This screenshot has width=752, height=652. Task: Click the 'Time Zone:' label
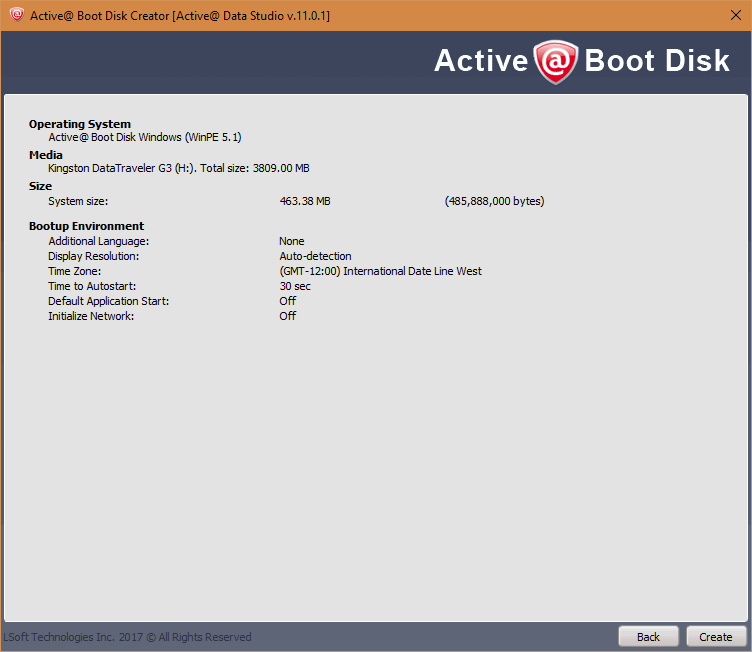tap(74, 271)
